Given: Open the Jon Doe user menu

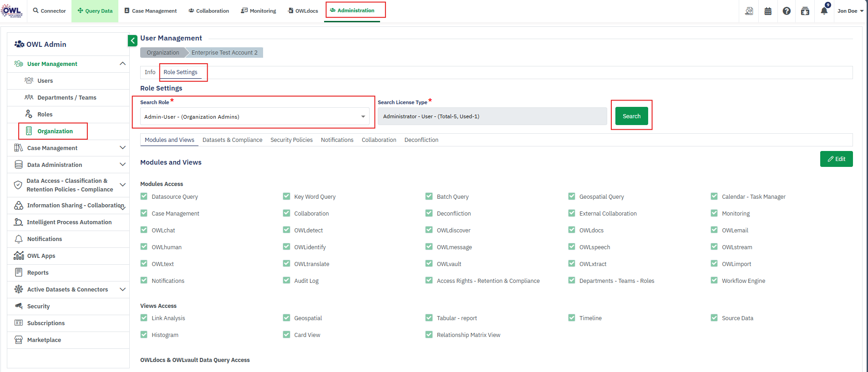Looking at the screenshot, I should tap(850, 11).
